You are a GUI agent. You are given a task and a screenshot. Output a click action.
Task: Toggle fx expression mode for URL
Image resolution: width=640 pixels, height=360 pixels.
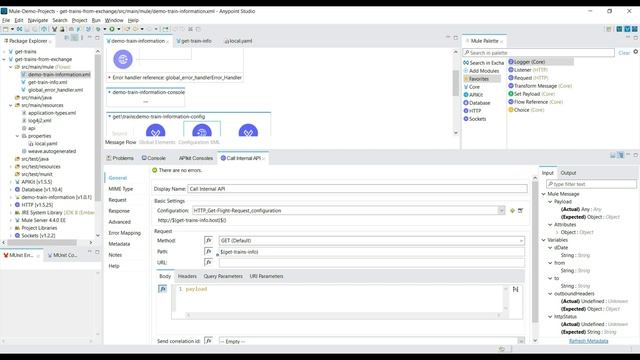click(x=209, y=262)
